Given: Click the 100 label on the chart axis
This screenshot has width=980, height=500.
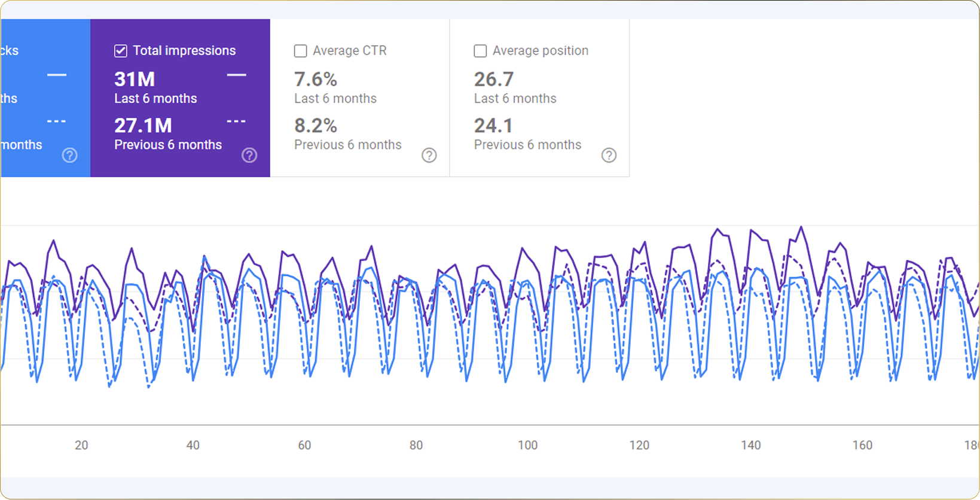Looking at the screenshot, I should tap(527, 445).
